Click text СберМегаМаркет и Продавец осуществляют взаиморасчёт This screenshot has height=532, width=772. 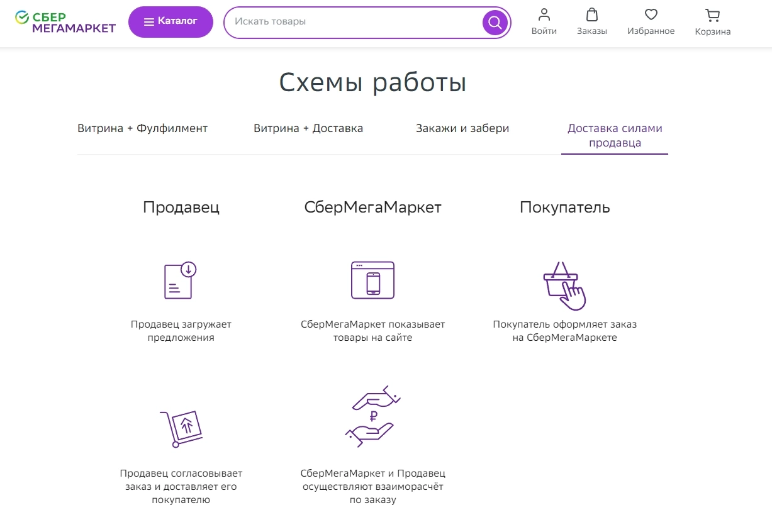tap(372, 487)
